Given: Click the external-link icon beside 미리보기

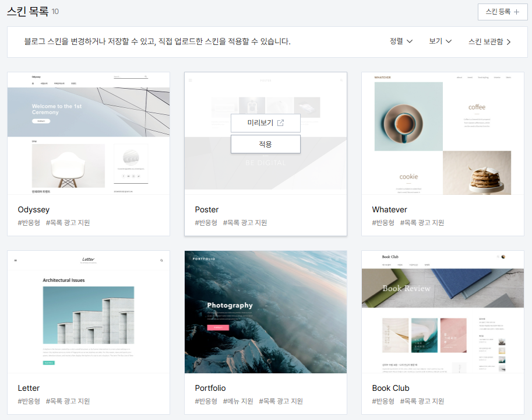Looking at the screenshot, I should pos(281,123).
